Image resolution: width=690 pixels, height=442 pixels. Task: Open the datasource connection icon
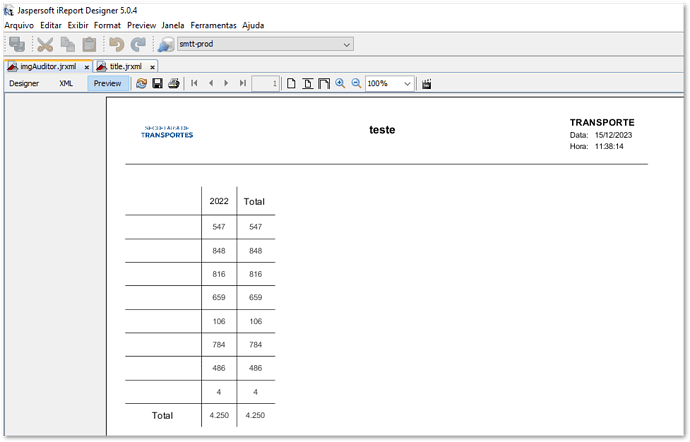166,44
